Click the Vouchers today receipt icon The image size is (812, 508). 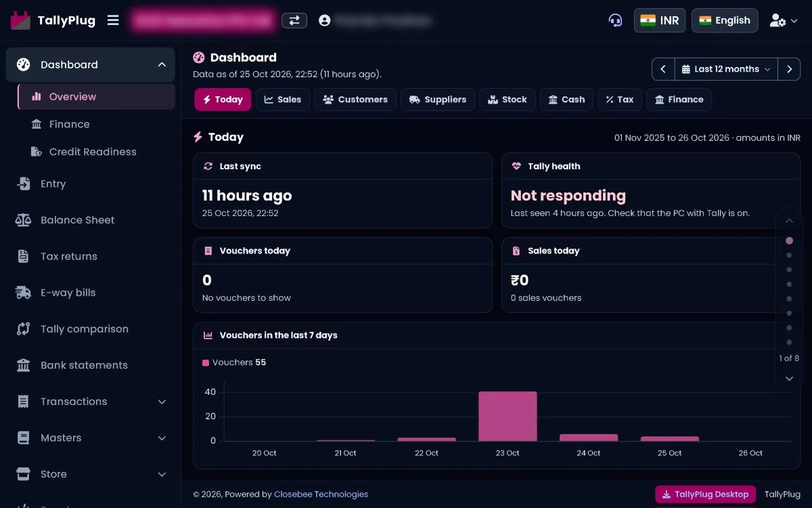(208, 251)
